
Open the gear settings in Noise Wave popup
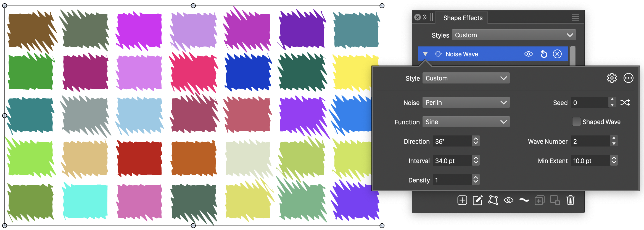pyautogui.click(x=612, y=78)
